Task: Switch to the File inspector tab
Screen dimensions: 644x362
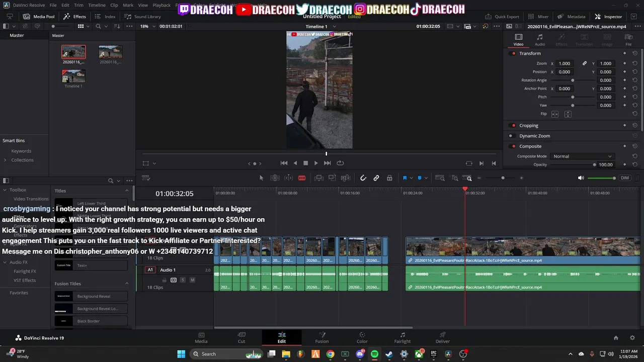Action: click(x=628, y=40)
